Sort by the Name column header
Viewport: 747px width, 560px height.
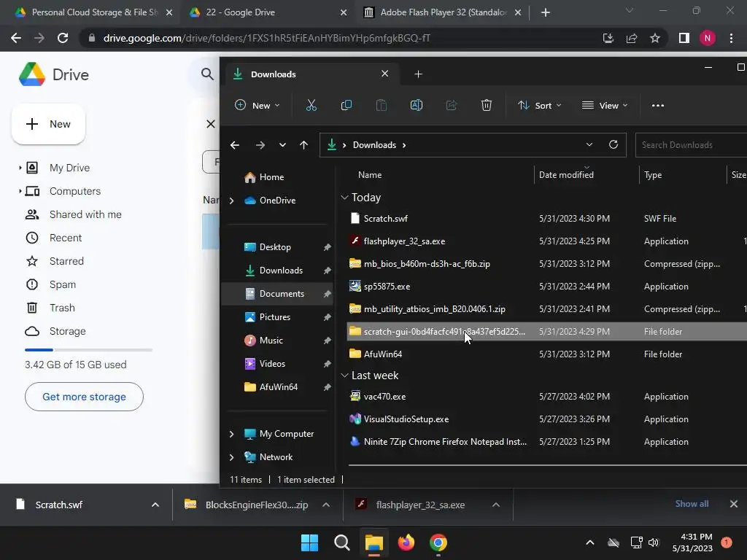pos(370,175)
